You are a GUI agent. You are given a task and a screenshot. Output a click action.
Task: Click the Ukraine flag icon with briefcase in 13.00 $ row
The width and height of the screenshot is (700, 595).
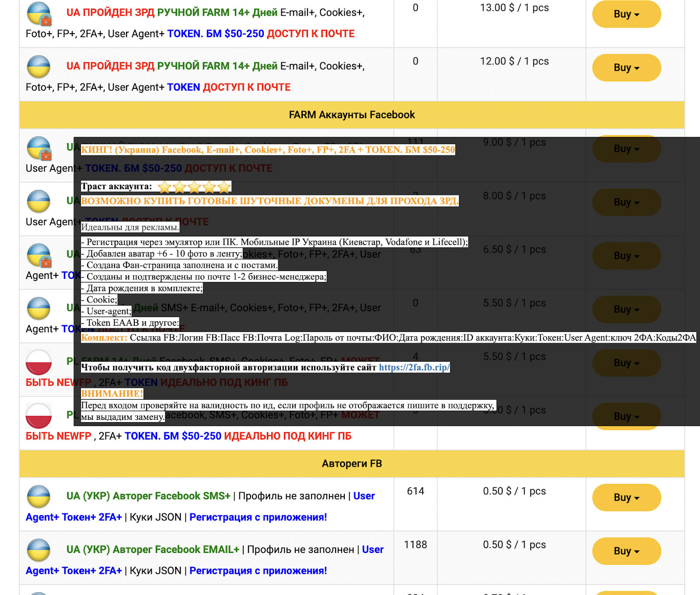point(39,14)
